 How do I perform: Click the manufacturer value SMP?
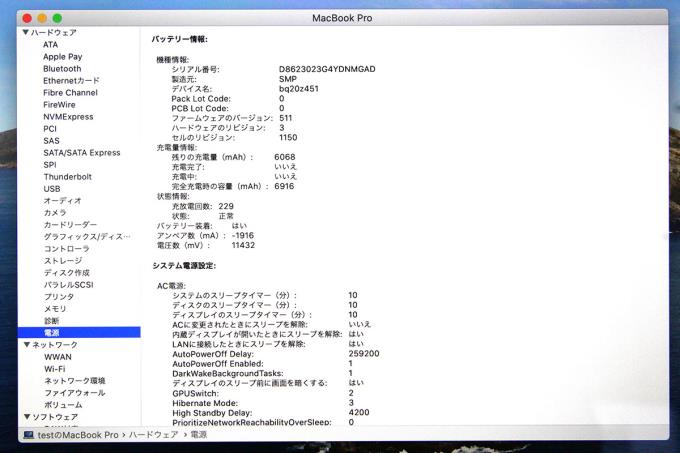click(x=288, y=79)
